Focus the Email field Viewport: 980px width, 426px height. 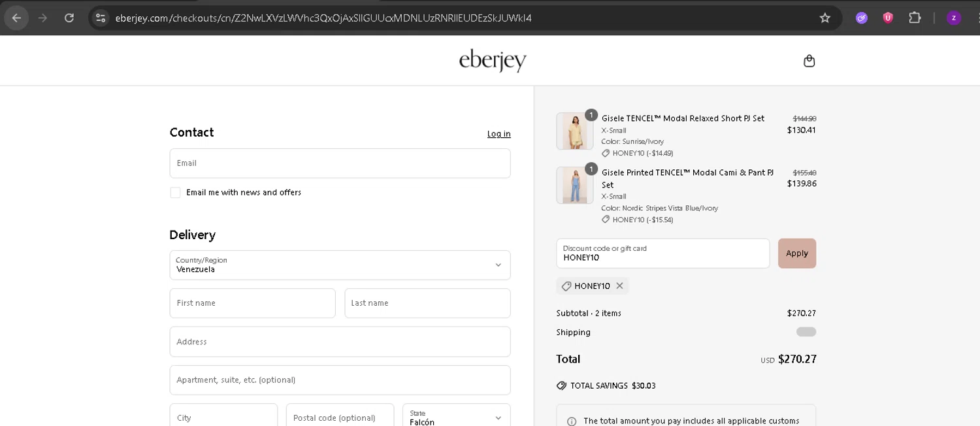pos(340,163)
